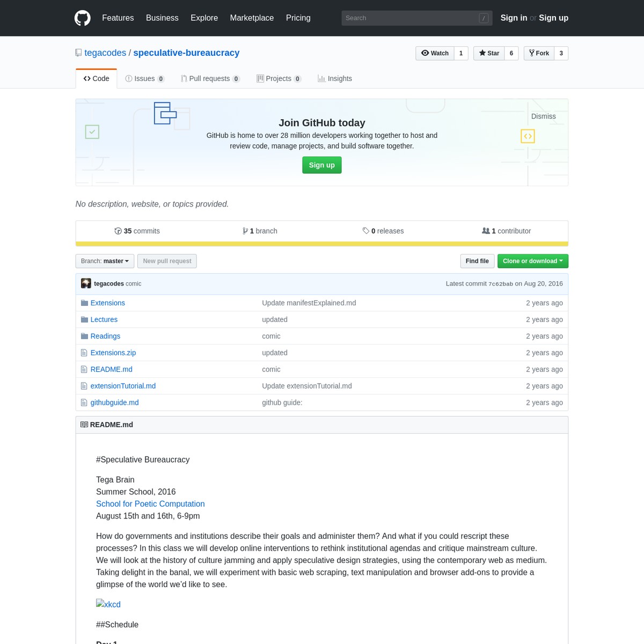
Task: Dismiss the Join GitHub banner
Action: point(544,116)
